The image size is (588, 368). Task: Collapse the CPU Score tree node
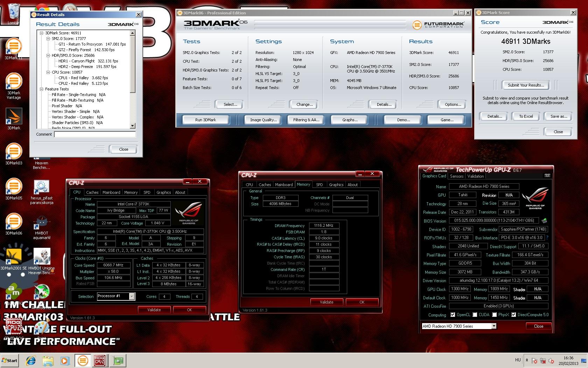(48, 72)
